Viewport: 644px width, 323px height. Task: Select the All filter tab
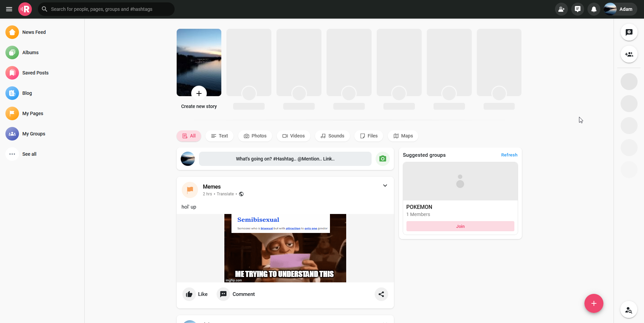(189, 136)
